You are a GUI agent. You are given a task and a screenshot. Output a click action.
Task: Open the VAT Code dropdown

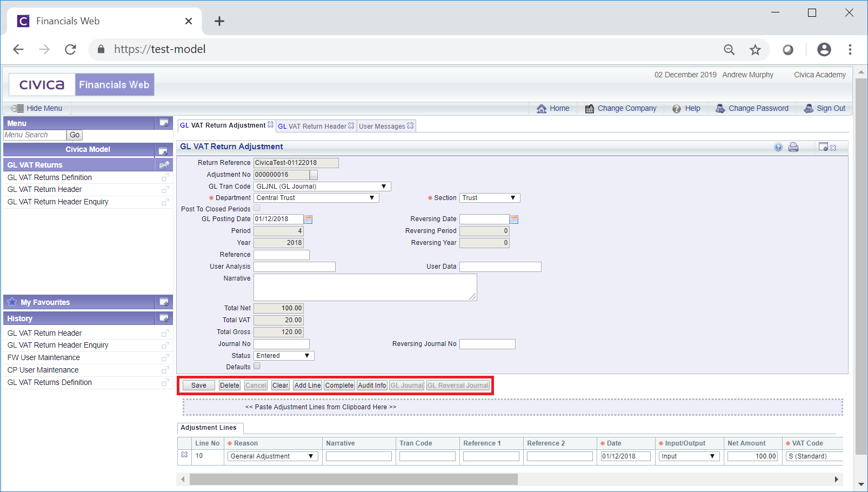(x=814, y=456)
